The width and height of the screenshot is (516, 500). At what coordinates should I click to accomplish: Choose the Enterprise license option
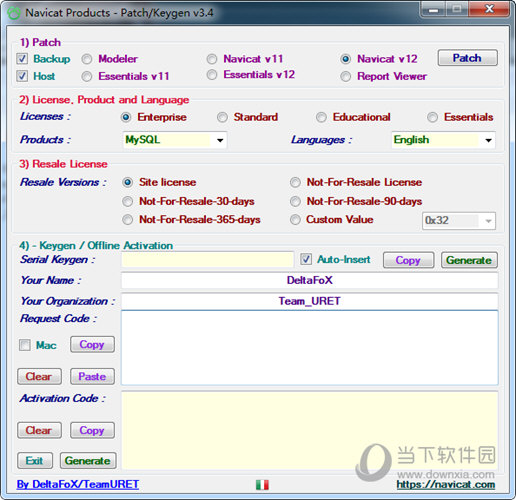pos(126,117)
